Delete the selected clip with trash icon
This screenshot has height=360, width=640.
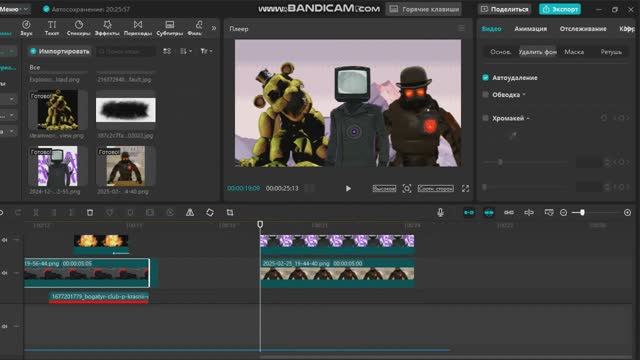coord(90,213)
